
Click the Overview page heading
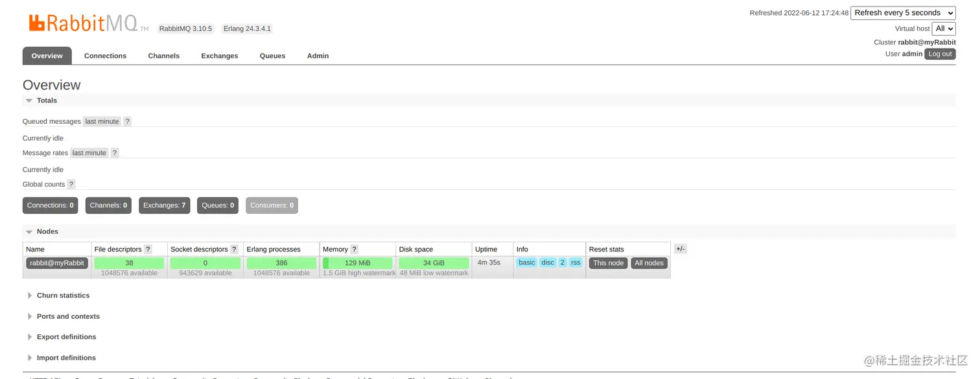(x=52, y=85)
